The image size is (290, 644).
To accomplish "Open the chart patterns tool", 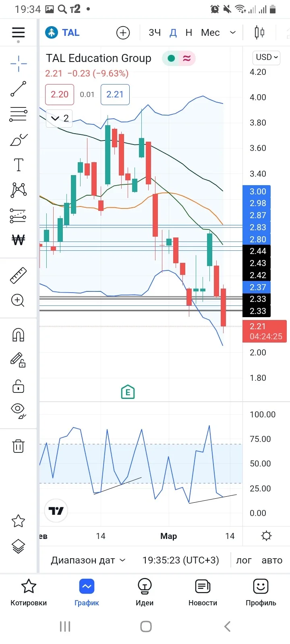I will click(x=18, y=190).
